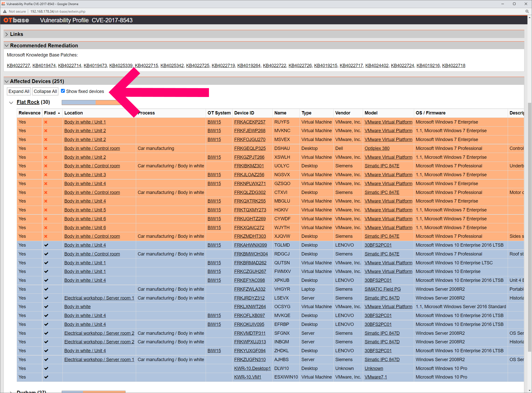Open patch link KB4019474
The width and height of the screenshot is (532, 393).
click(x=44, y=66)
